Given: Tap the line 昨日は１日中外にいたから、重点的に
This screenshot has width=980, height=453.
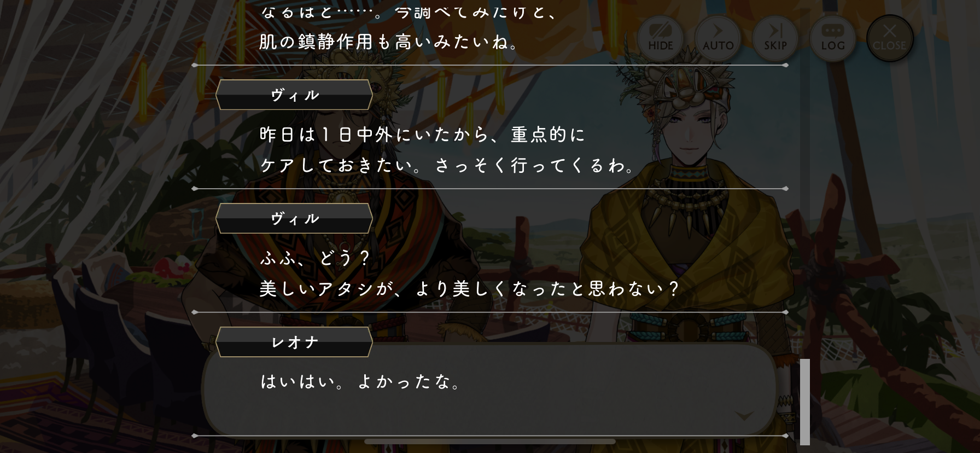Looking at the screenshot, I should coord(422,135).
